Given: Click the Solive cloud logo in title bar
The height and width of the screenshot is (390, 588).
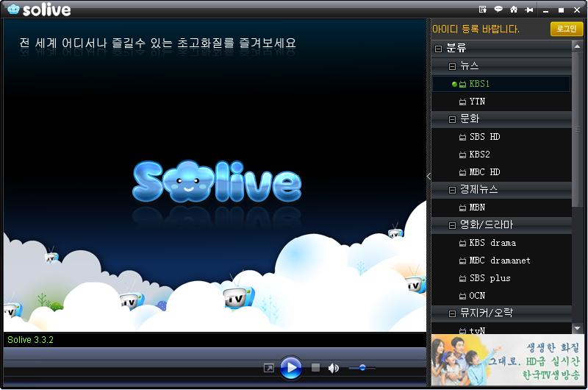Looking at the screenshot, I should tap(13, 9).
